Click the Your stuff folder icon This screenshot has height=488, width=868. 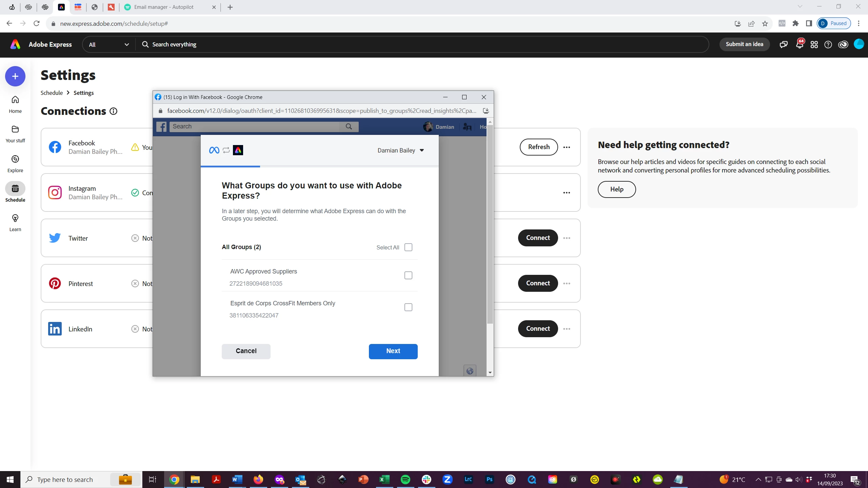click(15, 129)
